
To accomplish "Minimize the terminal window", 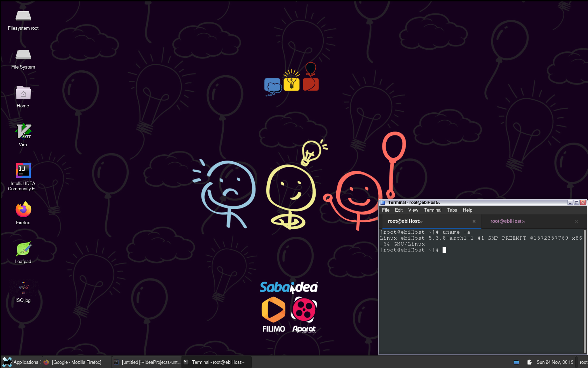I will 570,203.
